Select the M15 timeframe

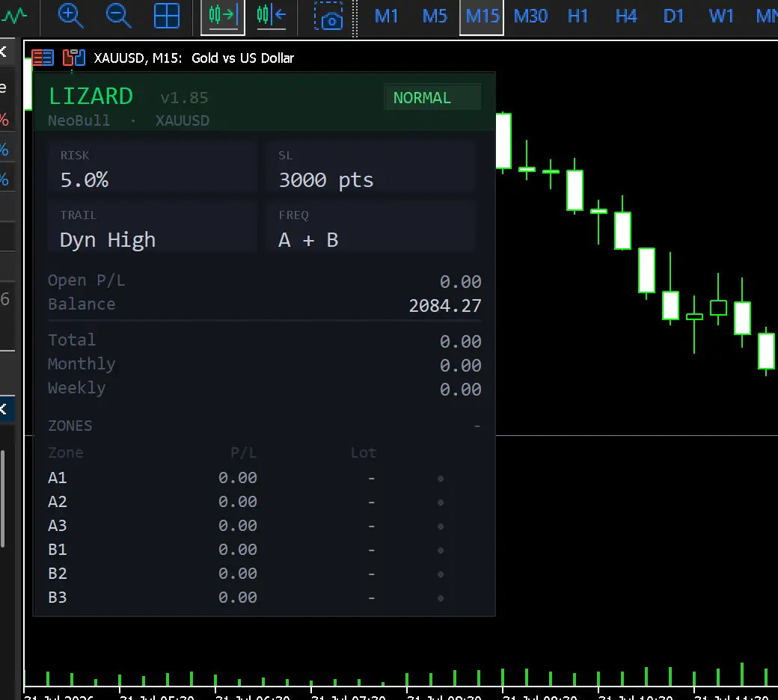(x=482, y=16)
